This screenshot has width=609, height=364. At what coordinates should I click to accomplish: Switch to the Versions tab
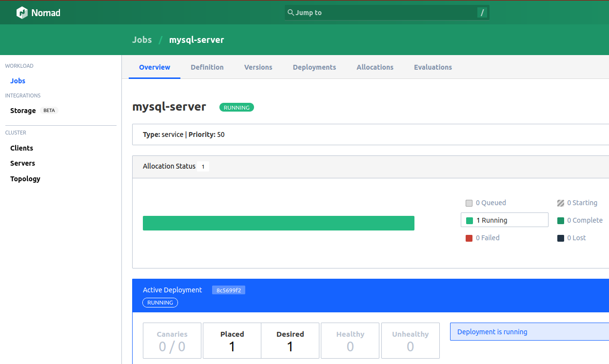[258, 67]
